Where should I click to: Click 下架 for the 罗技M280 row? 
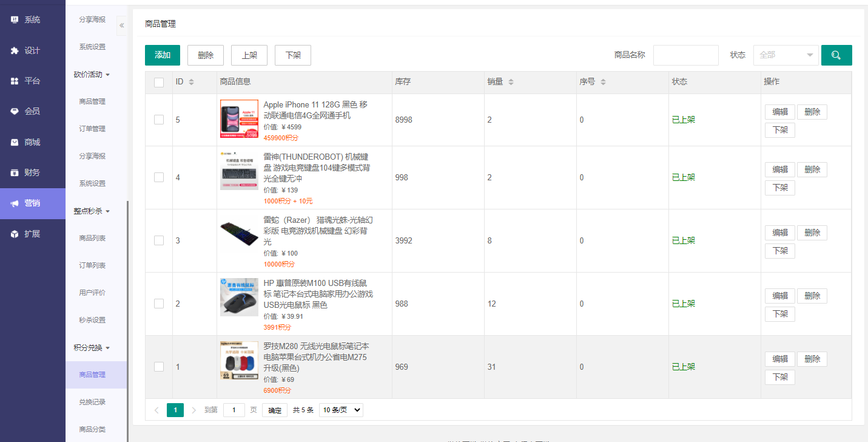click(780, 377)
